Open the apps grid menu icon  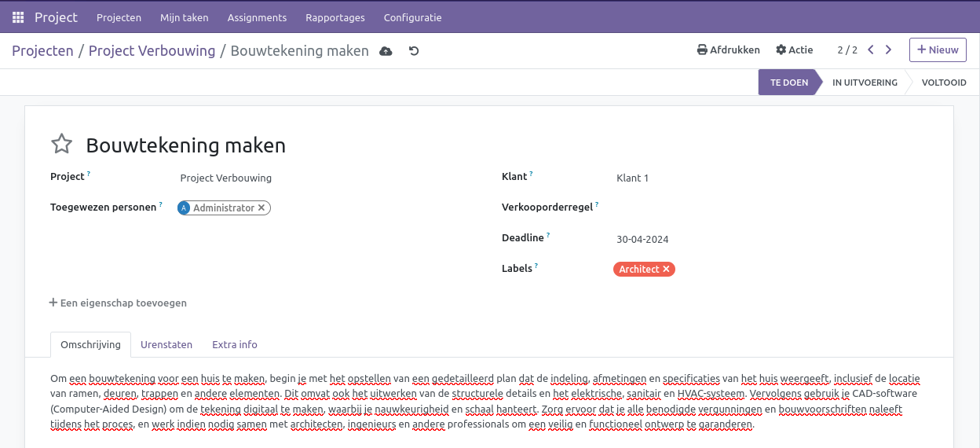pyautogui.click(x=18, y=17)
